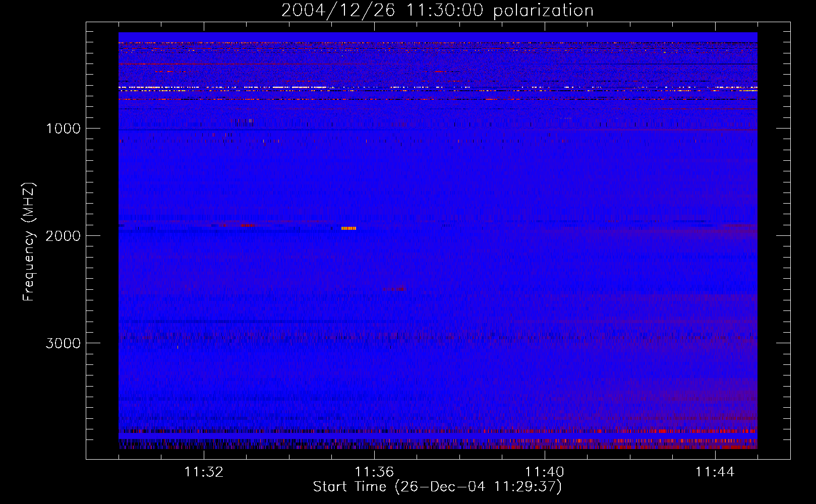Click the 'Start Time (26-Dec-04 11:29:37)' label
816x504 pixels.
pyautogui.click(x=437, y=487)
